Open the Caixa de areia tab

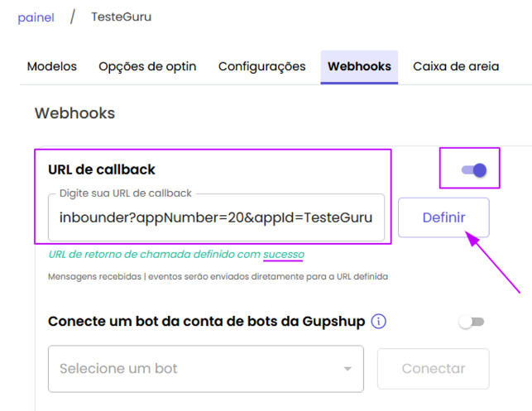[x=456, y=66]
